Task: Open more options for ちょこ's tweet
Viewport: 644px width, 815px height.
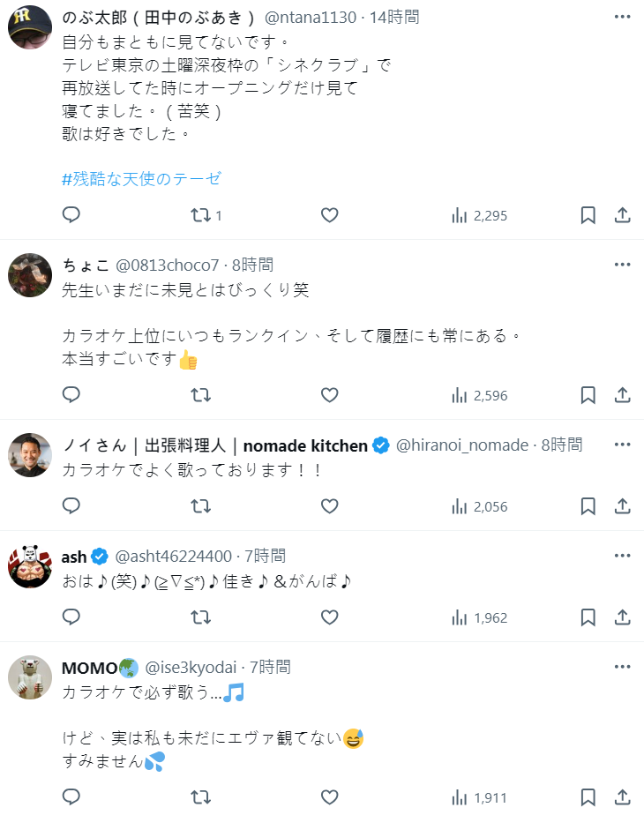Action: [622, 264]
